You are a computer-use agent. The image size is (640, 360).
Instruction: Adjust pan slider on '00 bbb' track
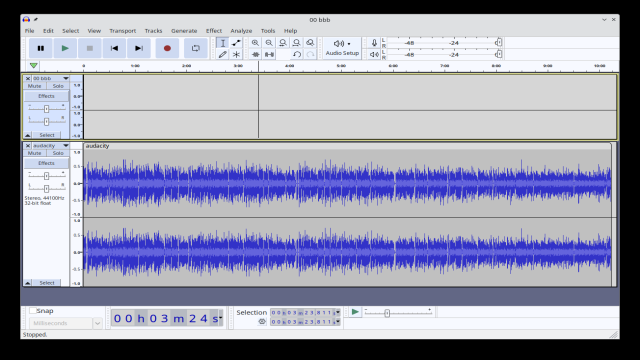[47, 121]
